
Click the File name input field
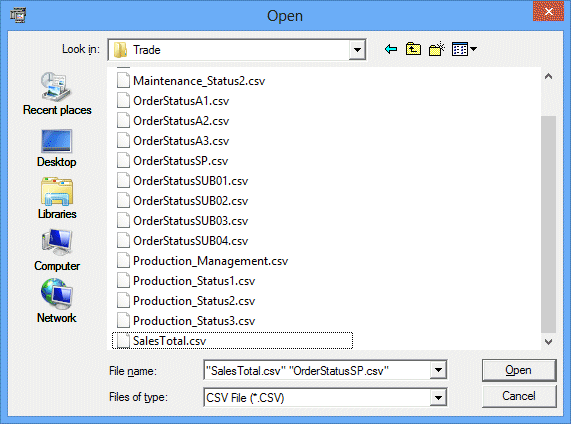tap(317, 370)
